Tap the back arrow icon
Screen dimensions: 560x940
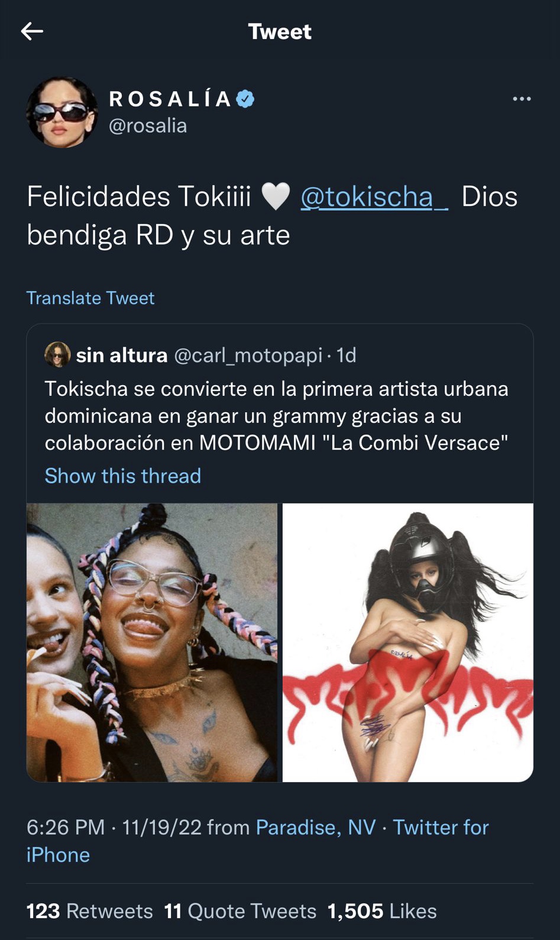tap(32, 31)
